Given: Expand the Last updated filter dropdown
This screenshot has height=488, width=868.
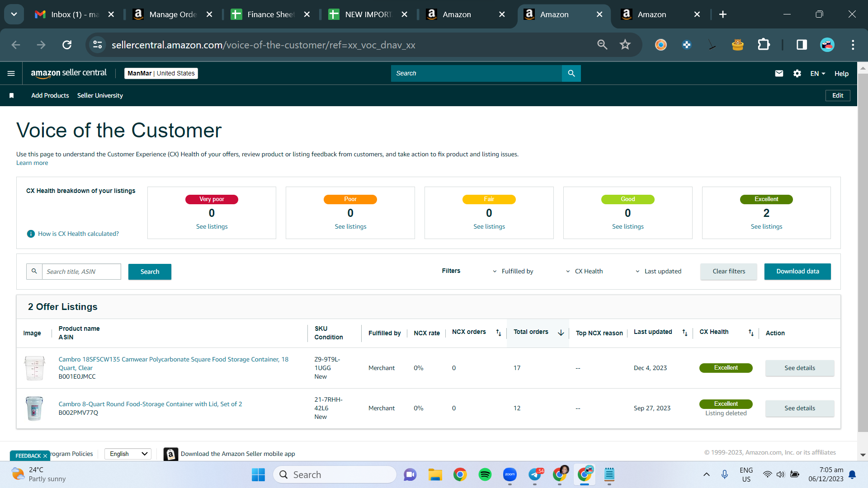Looking at the screenshot, I should tap(658, 271).
